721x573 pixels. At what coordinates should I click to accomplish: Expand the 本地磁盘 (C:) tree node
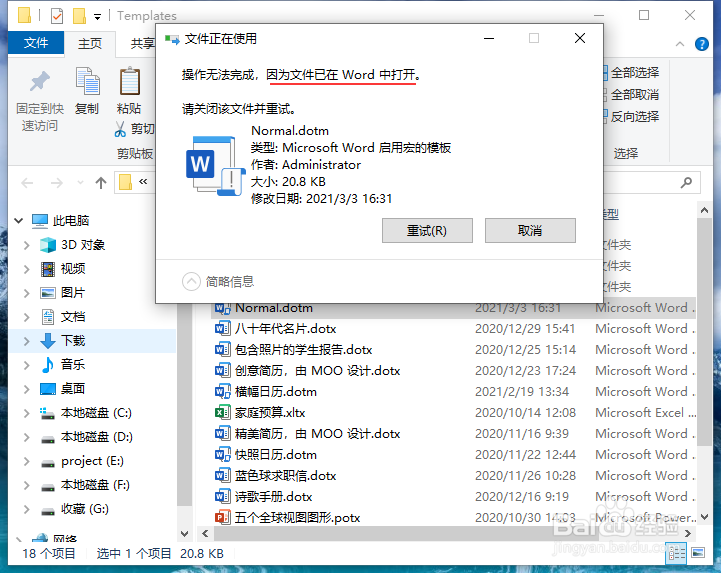(x=27, y=413)
